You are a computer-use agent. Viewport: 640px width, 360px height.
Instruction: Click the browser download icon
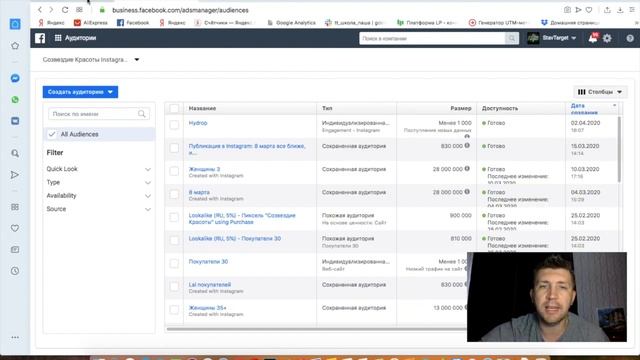[x=620, y=10]
